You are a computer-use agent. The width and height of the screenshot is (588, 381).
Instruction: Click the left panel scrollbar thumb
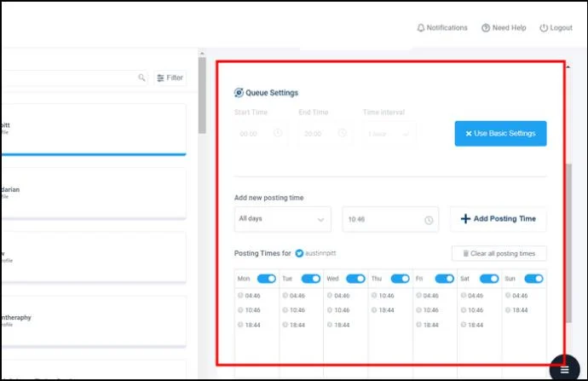pos(202,95)
